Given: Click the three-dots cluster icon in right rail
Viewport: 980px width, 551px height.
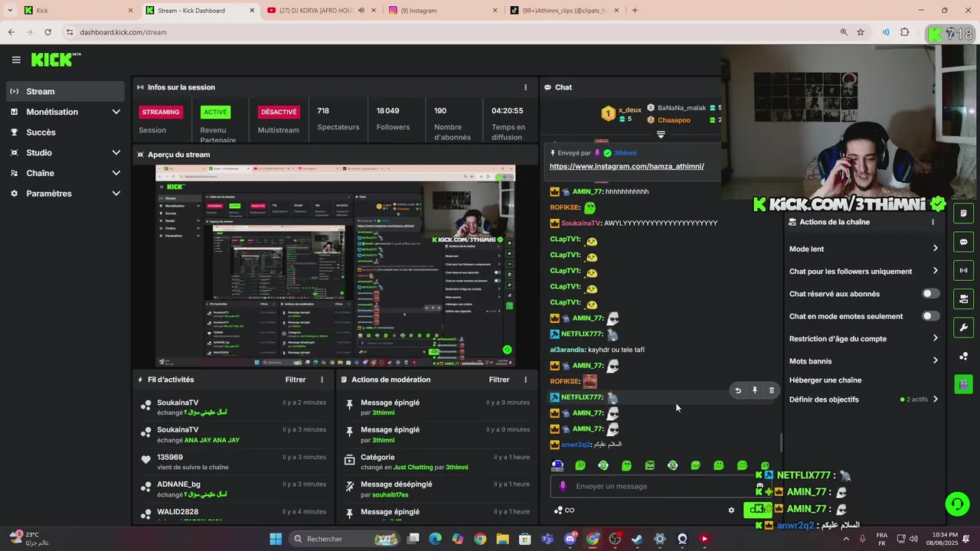Looking at the screenshot, I should click(963, 356).
